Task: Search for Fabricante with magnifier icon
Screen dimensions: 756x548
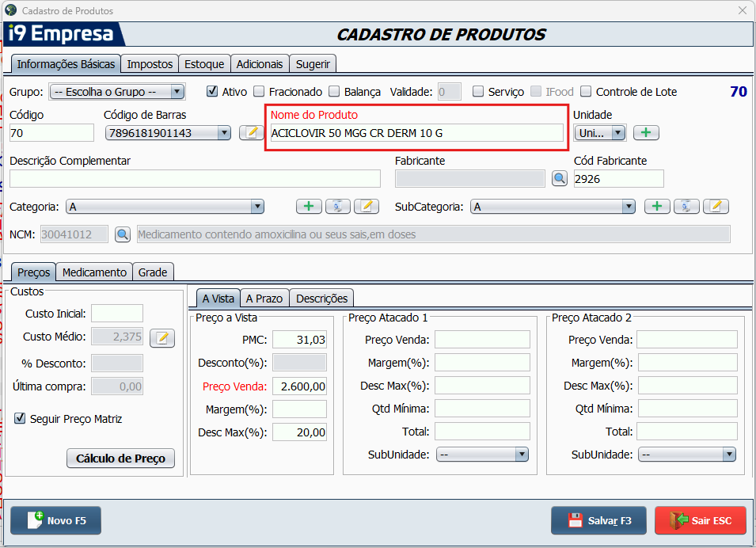Action: 560,178
